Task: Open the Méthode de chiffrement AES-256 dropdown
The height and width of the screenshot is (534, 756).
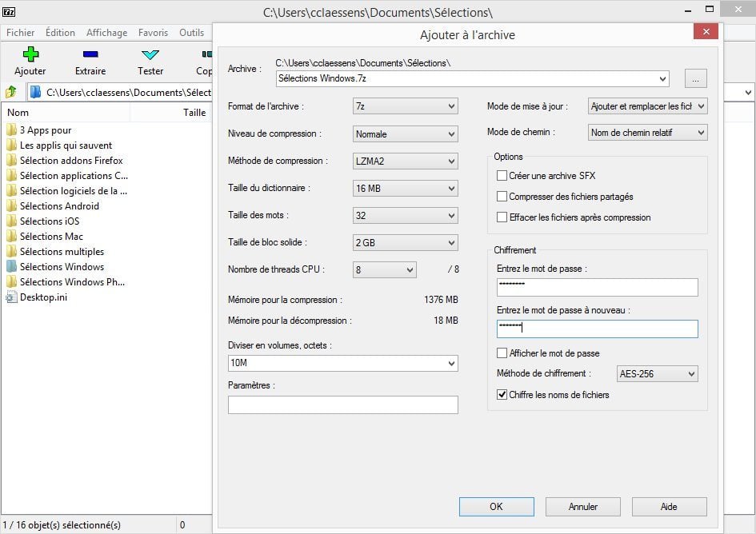Action: click(x=657, y=374)
